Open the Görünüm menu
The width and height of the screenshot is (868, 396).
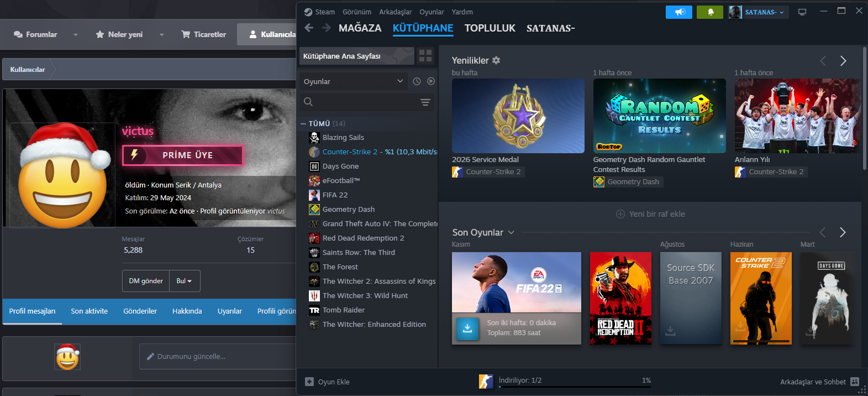click(357, 12)
